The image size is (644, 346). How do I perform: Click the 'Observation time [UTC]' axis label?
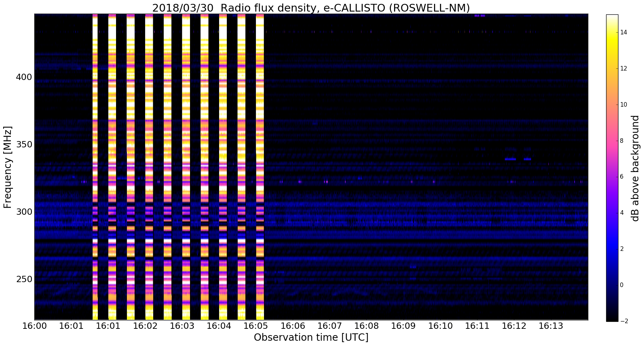click(x=311, y=337)
